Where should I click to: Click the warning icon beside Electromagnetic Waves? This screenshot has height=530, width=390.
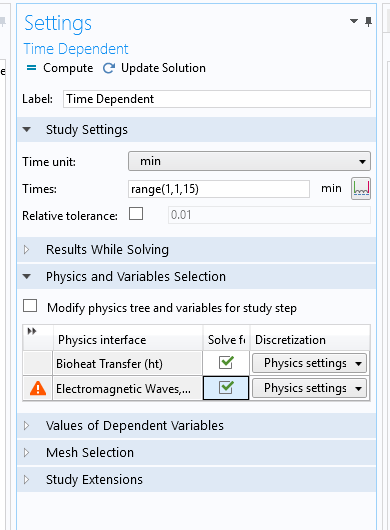coord(38,388)
